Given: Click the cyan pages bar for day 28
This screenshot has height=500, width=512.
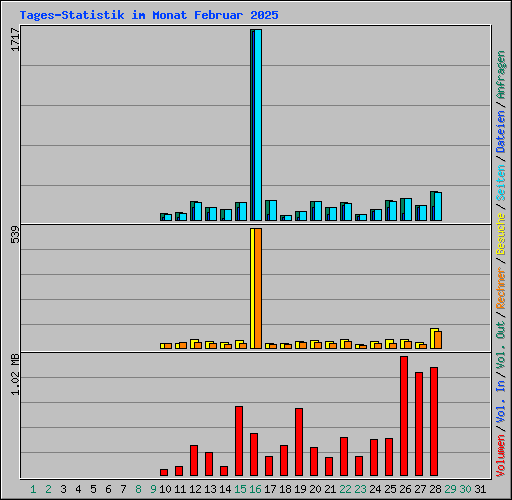Looking at the screenshot, I should click(438, 207).
